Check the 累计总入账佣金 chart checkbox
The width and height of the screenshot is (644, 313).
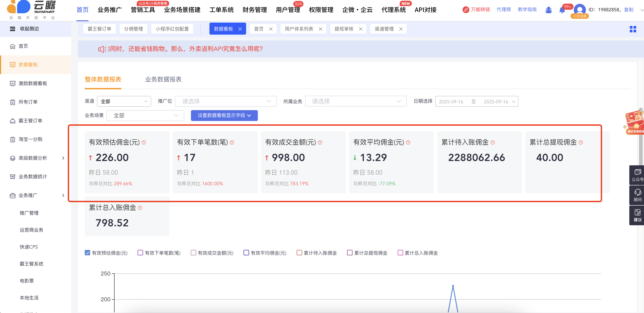pos(400,253)
